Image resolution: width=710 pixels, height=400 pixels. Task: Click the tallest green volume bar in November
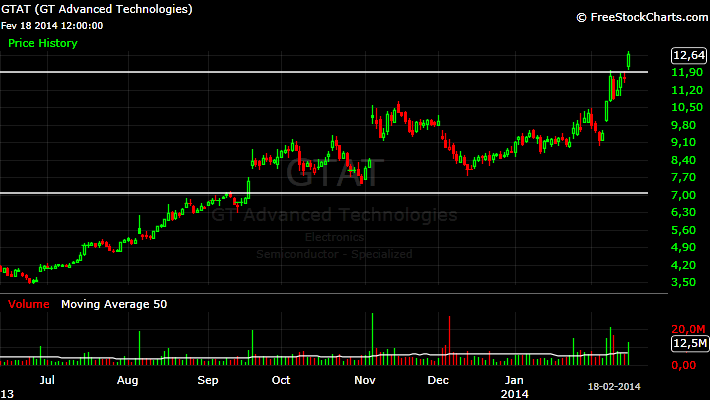coord(373,339)
